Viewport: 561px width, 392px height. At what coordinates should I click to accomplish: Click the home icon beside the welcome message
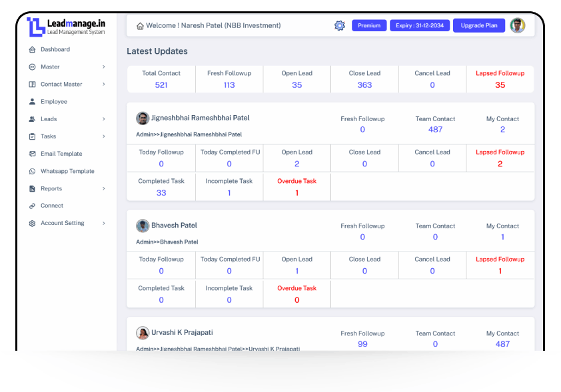click(139, 25)
